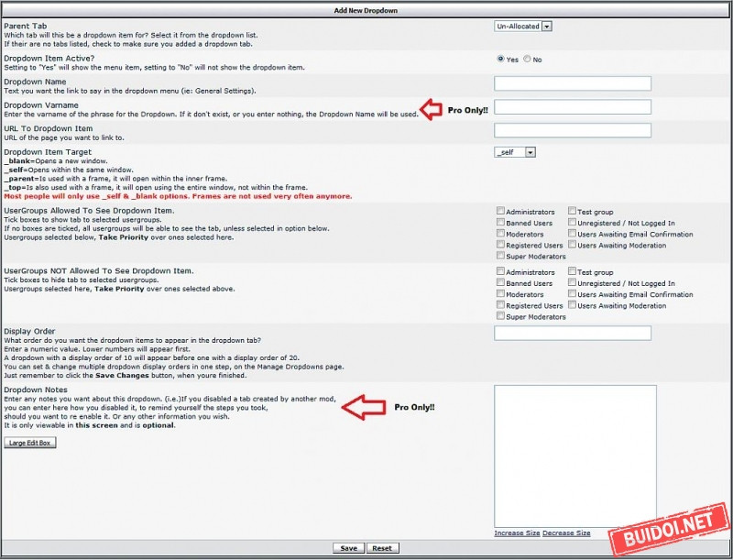Click the Dropdown Name text field

coord(572,83)
